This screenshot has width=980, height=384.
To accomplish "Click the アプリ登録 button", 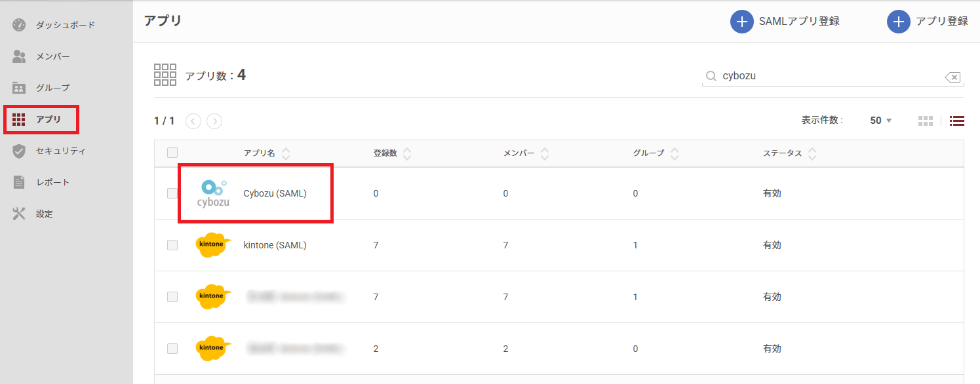I will click(928, 22).
